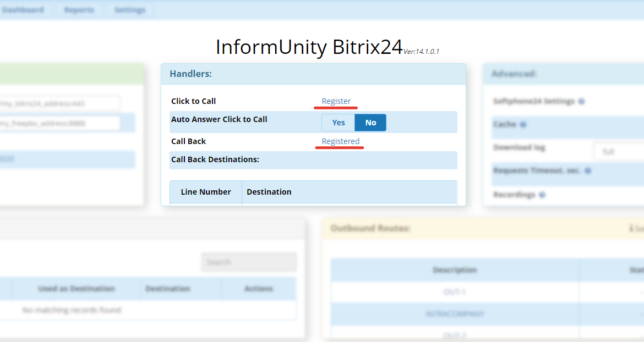Open the Reports menu item
This screenshot has width=644, height=342.
pyautogui.click(x=79, y=10)
